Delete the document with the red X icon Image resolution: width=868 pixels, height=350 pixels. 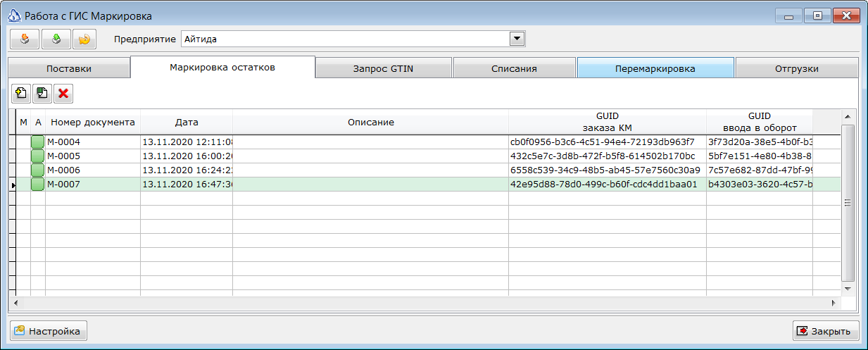63,93
